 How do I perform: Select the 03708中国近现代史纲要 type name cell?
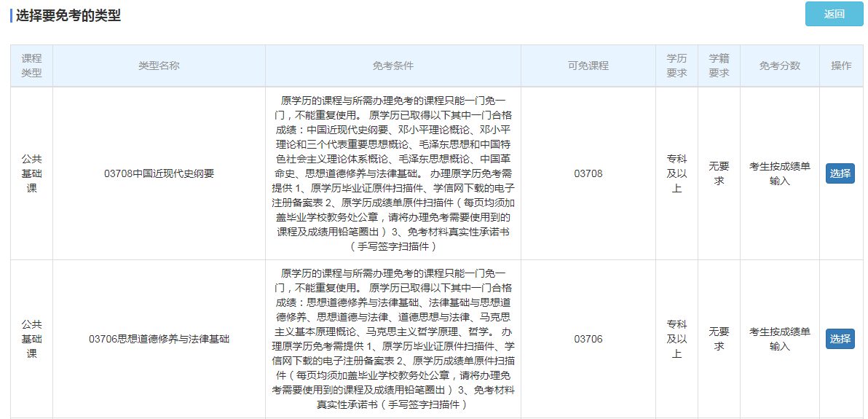point(159,173)
